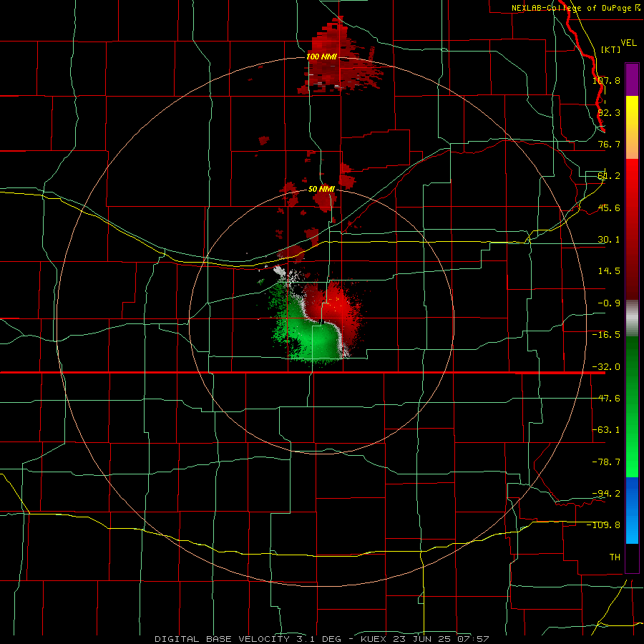The height and width of the screenshot is (644, 644).
Task: Pick the dark TH segment of color bar
Action: click(x=632, y=558)
